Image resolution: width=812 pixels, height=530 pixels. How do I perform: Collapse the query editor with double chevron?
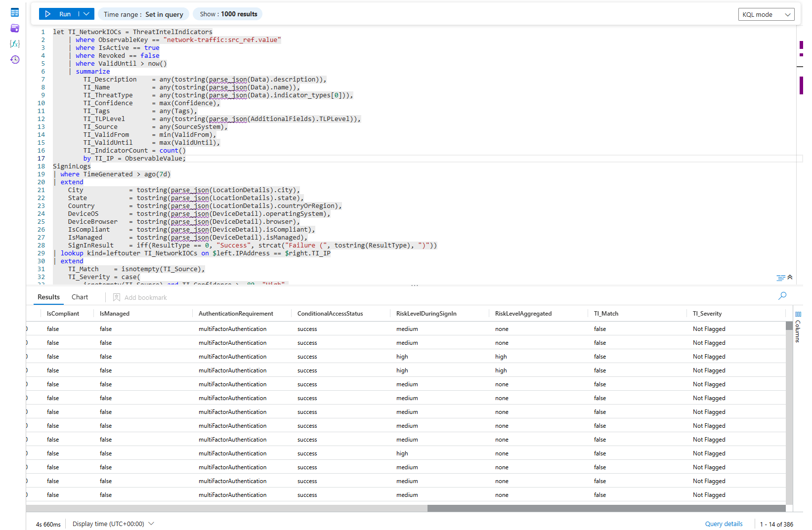coord(790,277)
